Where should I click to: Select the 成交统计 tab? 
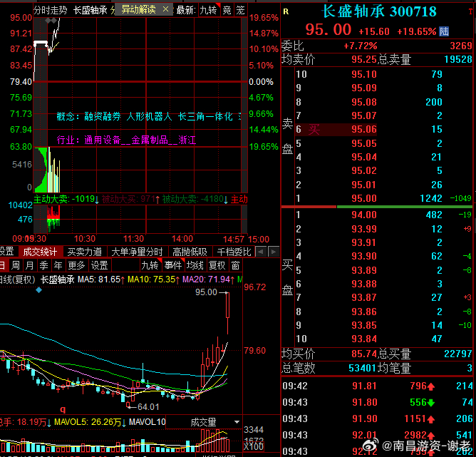pos(40,252)
